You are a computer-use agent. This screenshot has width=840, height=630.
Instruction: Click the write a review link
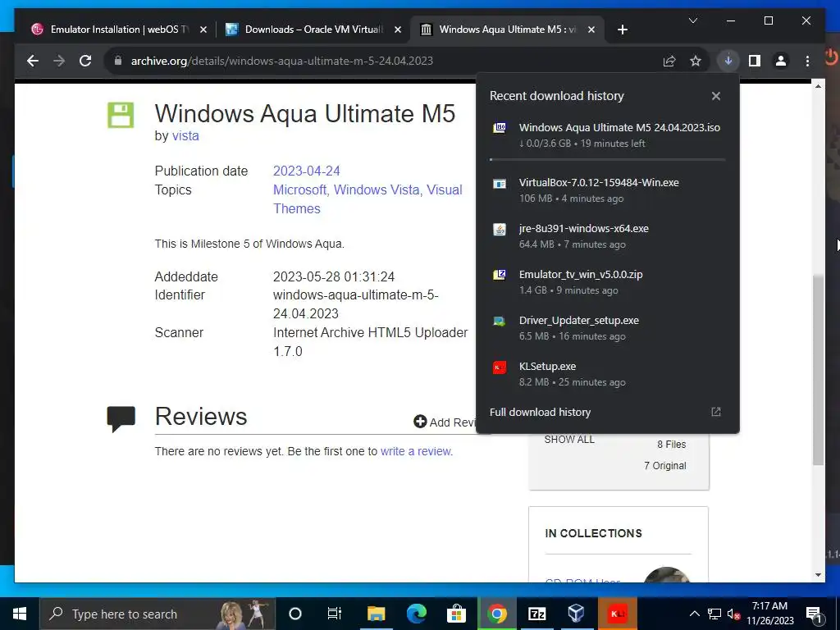415,452
